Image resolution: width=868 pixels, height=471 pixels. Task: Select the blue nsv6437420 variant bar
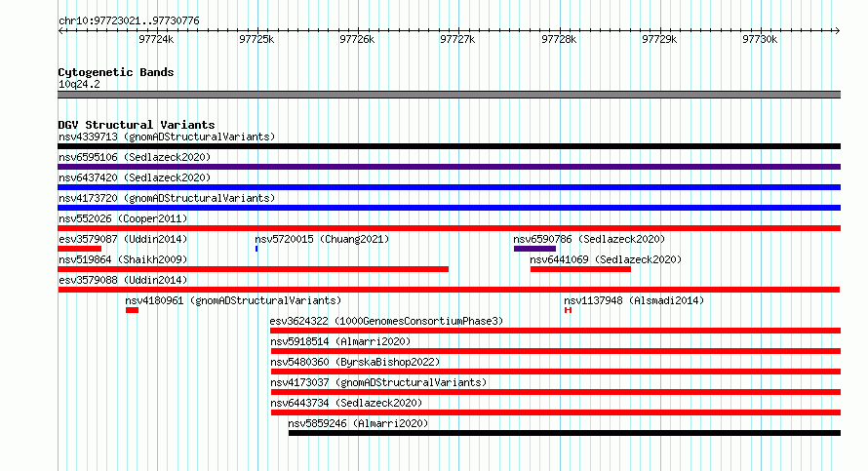pyautogui.click(x=449, y=187)
